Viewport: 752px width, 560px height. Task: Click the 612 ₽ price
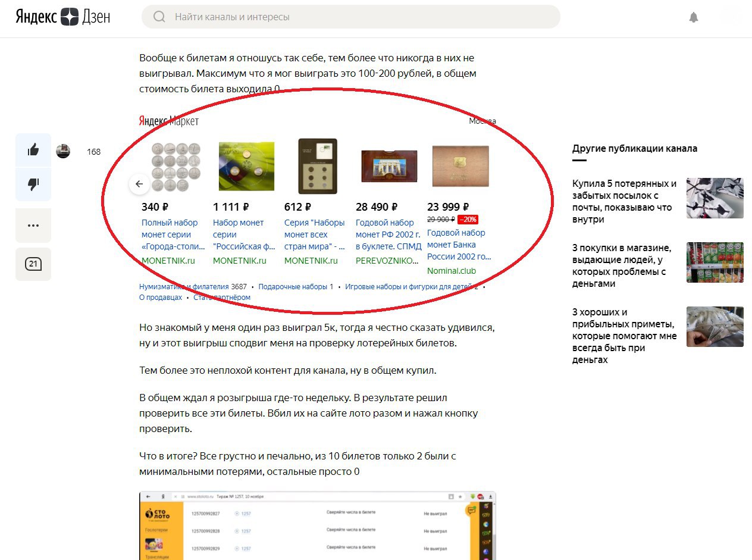pyautogui.click(x=298, y=207)
